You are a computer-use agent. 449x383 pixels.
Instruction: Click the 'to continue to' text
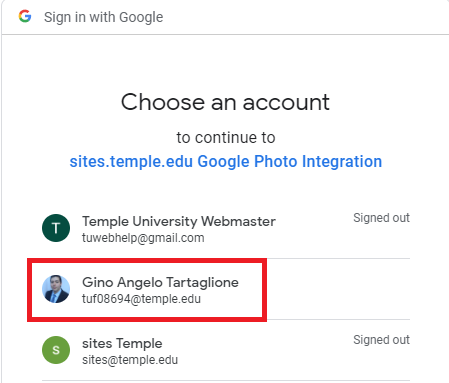point(226,138)
